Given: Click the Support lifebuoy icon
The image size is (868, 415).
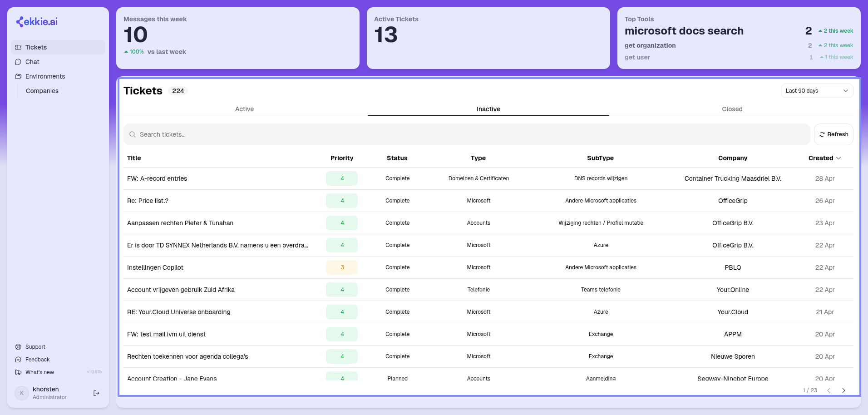Looking at the screenshot, I should click(x=18, y=347).
